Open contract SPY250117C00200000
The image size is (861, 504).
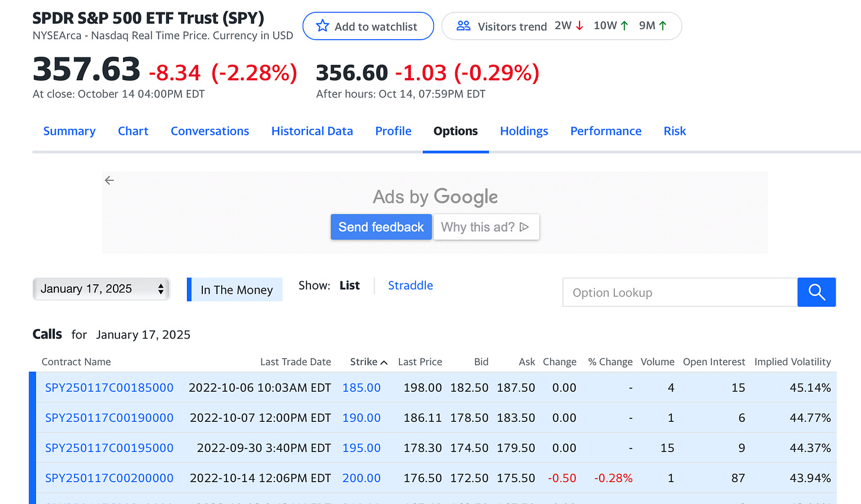(109, 478)
